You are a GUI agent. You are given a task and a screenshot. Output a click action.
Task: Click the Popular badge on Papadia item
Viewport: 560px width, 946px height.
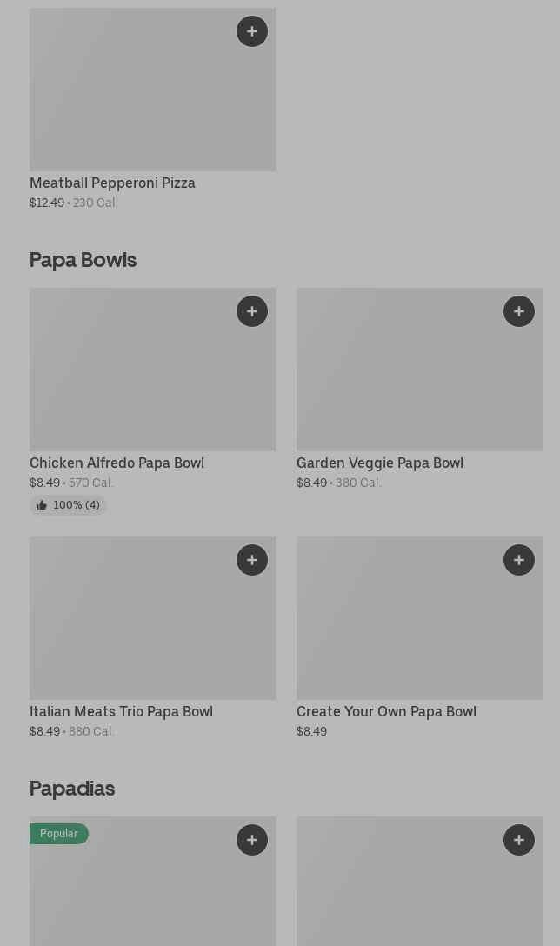click(x=58, y=834)
